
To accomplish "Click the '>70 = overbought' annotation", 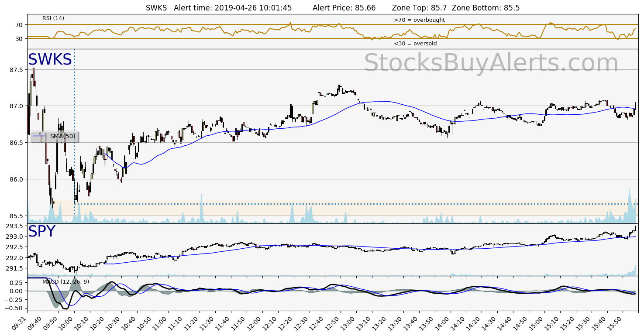I will [419, 20].
